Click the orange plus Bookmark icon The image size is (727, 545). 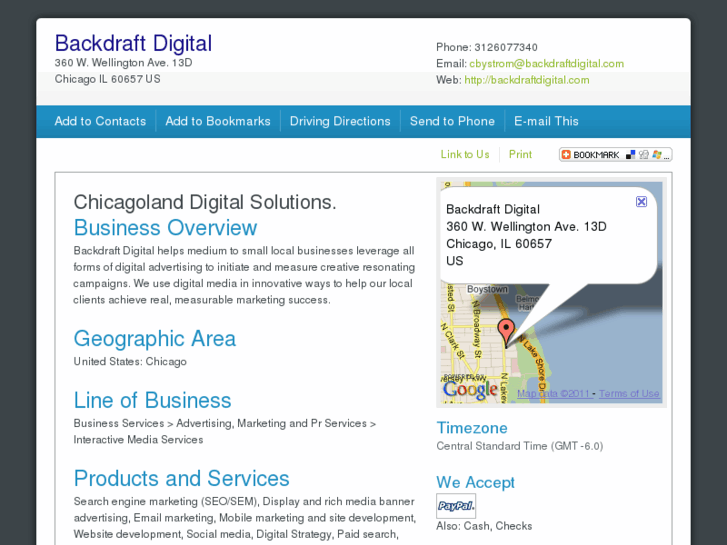[x=566, y=154]
